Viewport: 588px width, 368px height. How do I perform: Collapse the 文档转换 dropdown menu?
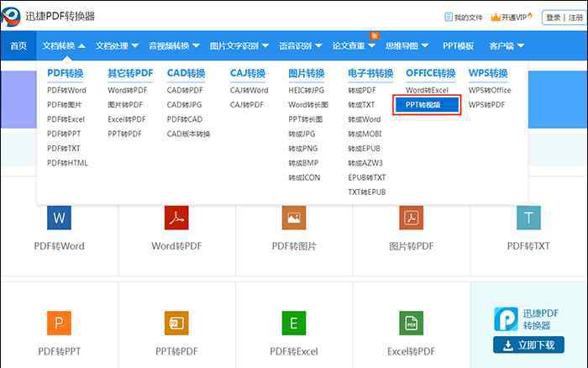click(64, 45)
